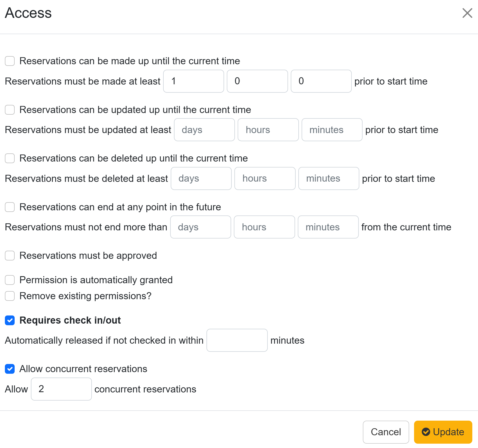
Task: Click the must-not-end-more-than minutes field
Action: [328, 227]
